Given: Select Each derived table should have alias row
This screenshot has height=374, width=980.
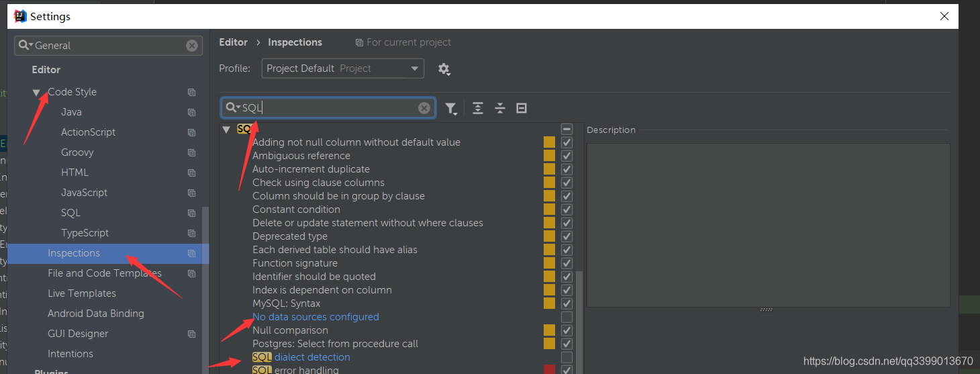Looking at the screenshot, I should coord(335,250).
